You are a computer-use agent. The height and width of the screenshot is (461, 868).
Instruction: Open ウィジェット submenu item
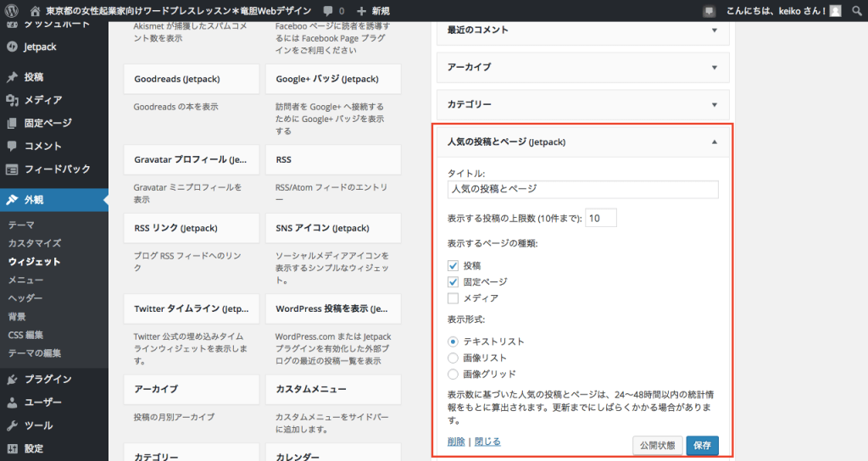click(x=34, y=261)
